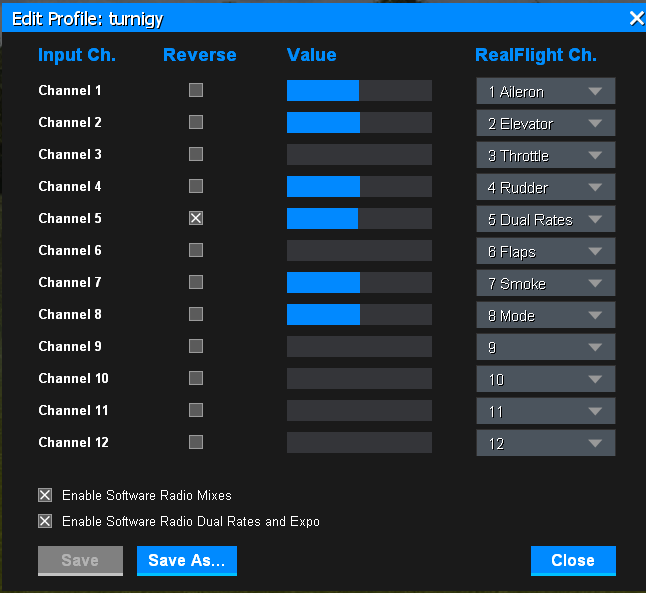Click the Channel 5 label

70,218
